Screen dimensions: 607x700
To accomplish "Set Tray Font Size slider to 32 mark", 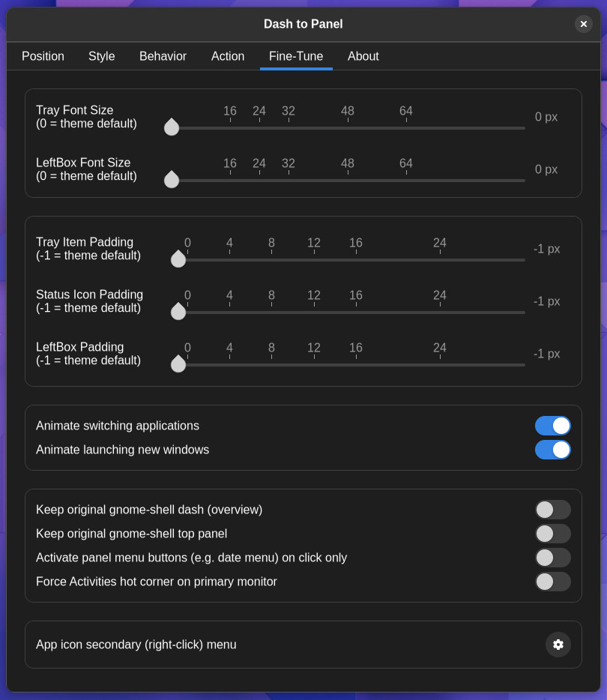I will [x=289, y=128].
